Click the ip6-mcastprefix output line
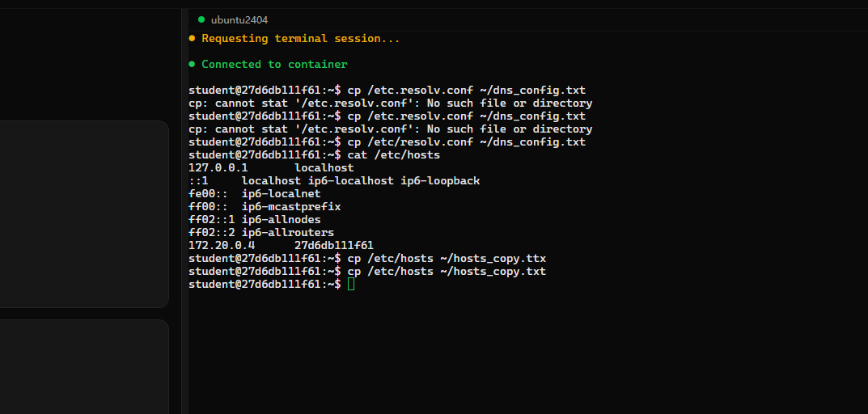868x414 pixels. click(265, 206)
